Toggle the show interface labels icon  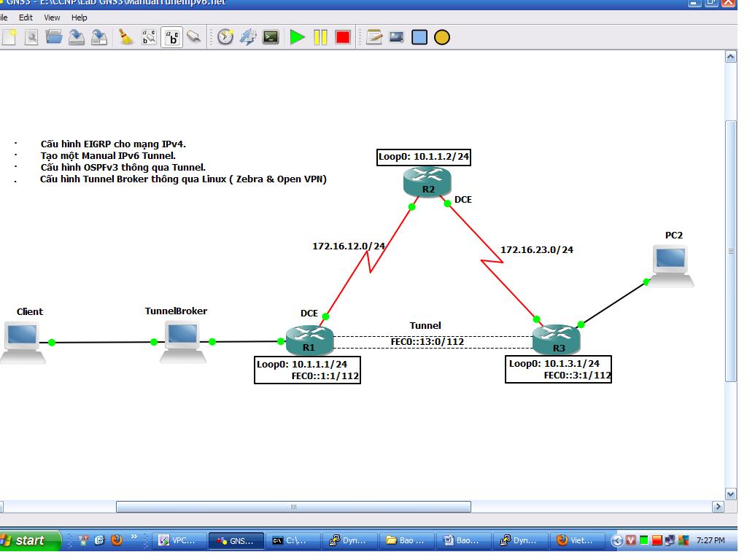click(x=149, y=37)
